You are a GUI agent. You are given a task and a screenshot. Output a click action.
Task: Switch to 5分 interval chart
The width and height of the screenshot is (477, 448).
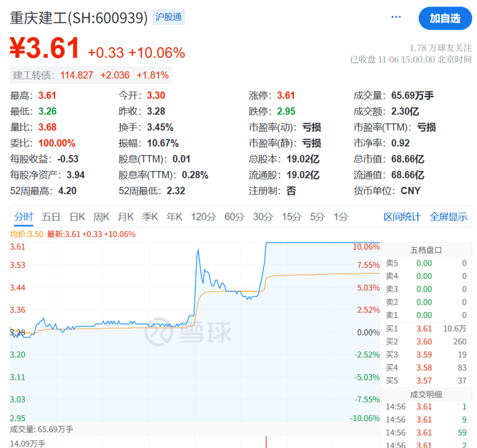(317, 217)
